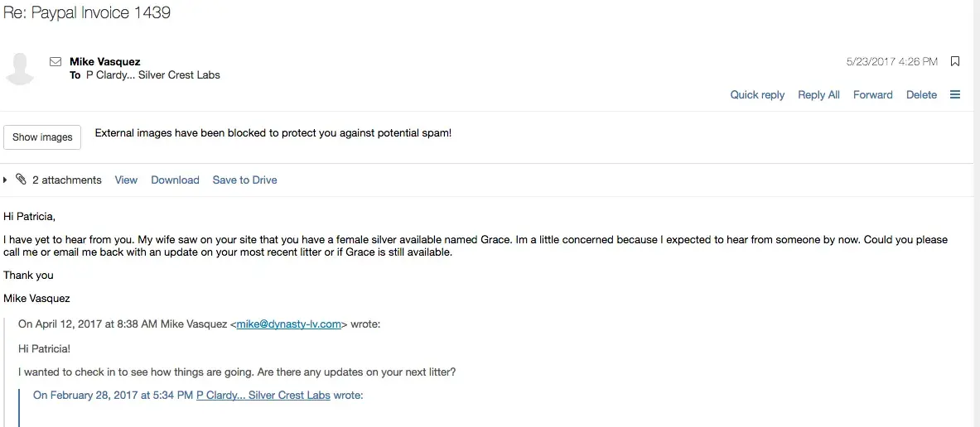Click Quick reply

[757, 94]
